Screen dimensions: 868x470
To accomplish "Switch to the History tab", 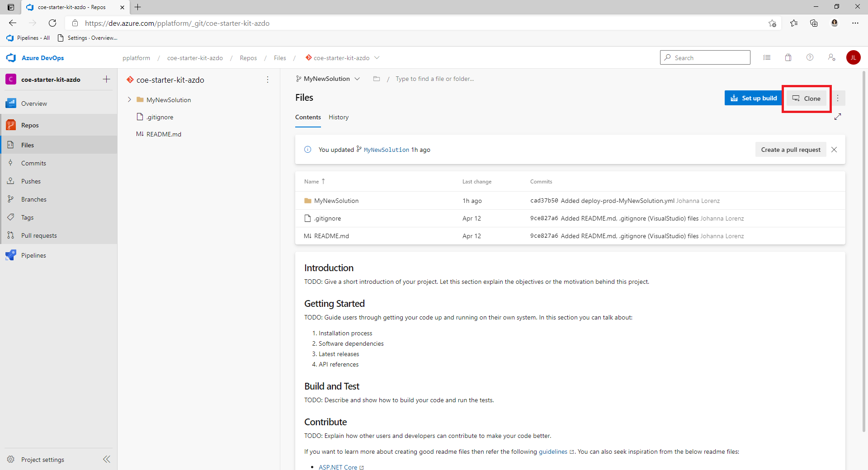I will (338, 117).
